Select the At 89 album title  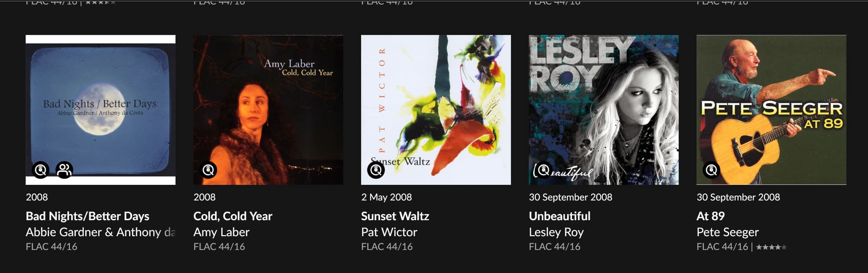coord(711,216)
